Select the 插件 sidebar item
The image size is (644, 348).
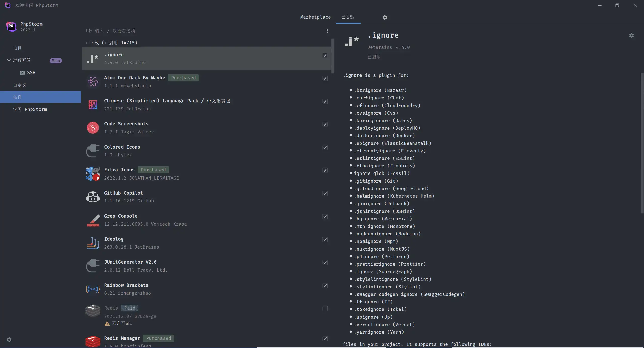41,97
